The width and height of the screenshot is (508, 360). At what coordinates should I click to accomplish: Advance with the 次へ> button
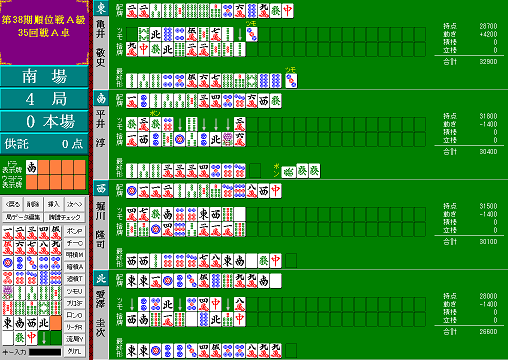[74, 204]
